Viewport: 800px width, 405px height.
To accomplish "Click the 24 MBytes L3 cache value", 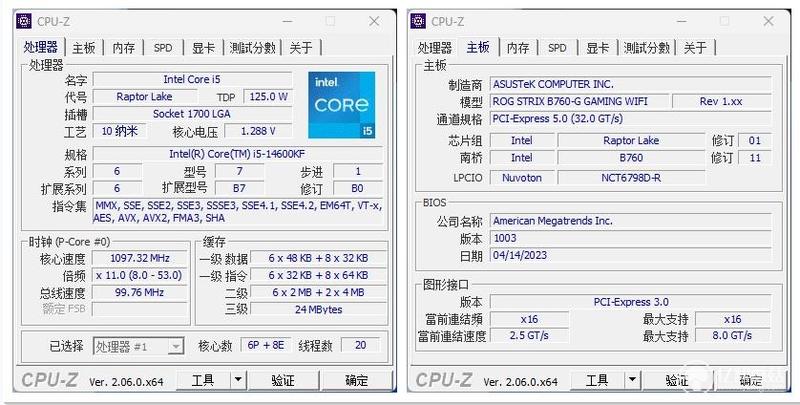I will [x=318, y=310].
